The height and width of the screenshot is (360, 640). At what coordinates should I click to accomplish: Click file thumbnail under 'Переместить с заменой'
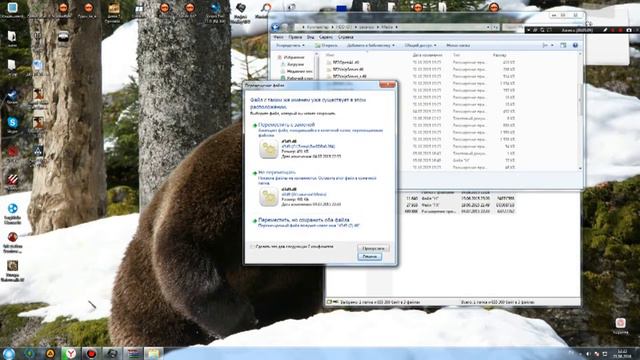pyautogui.click(x=269, y=149)
